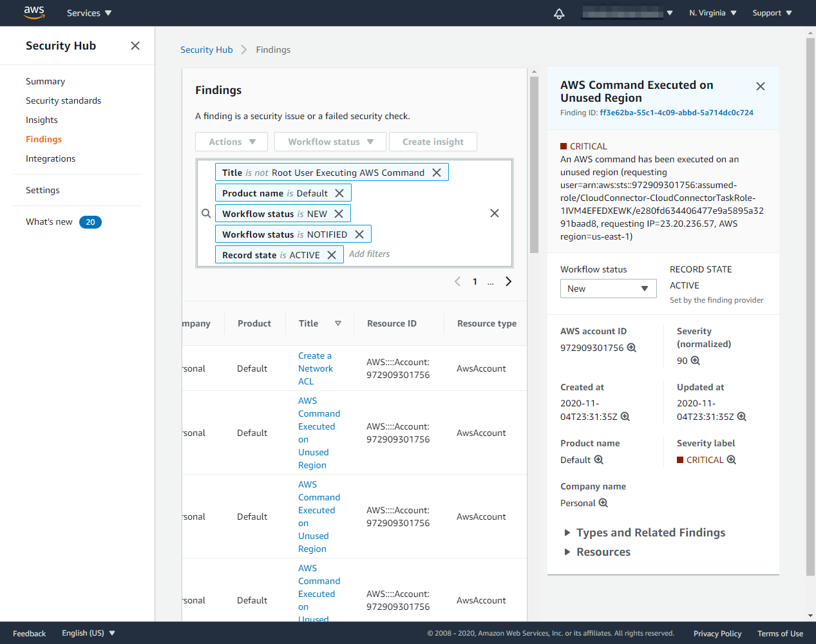Open the Services dropdown menu

tap(89, 13)
